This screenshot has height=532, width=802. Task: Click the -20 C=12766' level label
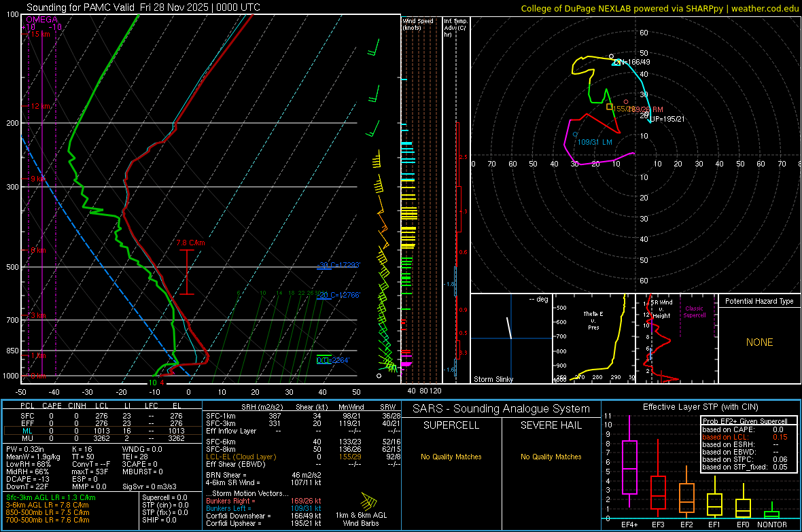pos(338,295)
